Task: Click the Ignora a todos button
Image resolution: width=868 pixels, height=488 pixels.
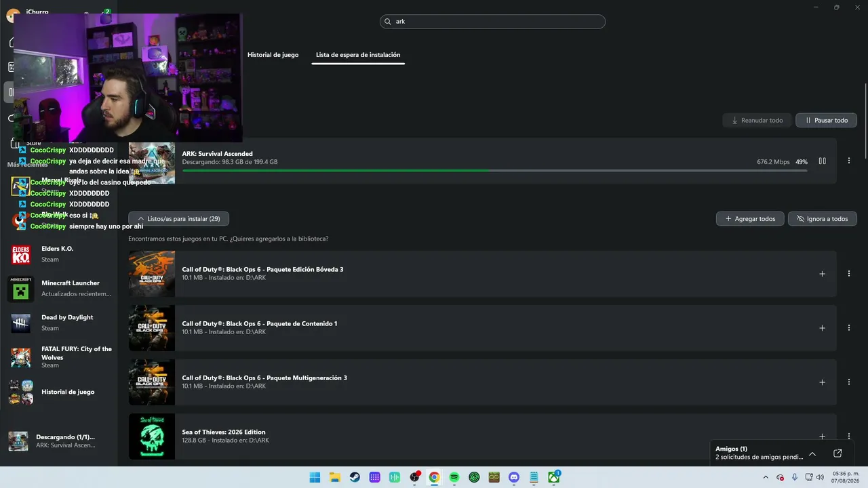Action: [x=822, y=219]
